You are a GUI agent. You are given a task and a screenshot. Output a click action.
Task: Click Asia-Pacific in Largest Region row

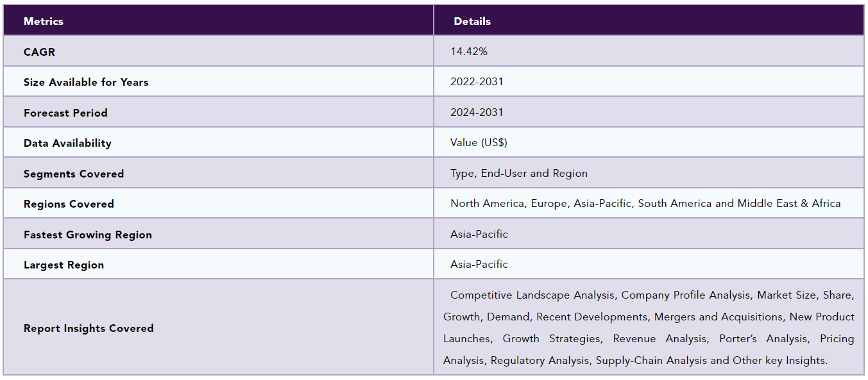[479, 264]
